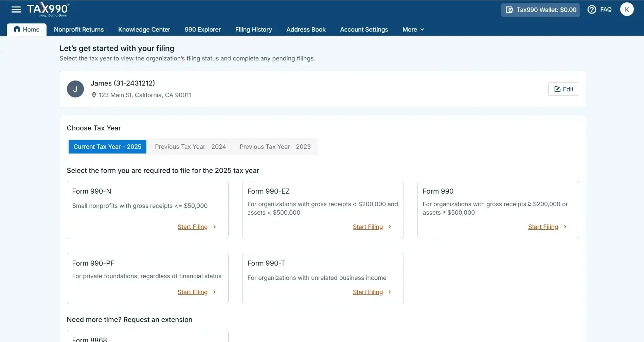Select the Previous Tax Year 2023 toggle

[x=275, y=146]
